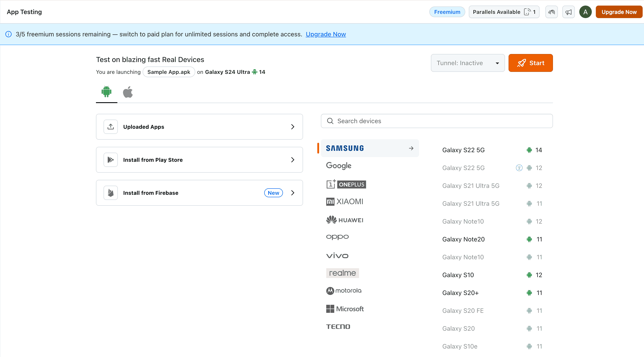
Task: Open the user avatar A menu
Action: click(x=586, y=12)
